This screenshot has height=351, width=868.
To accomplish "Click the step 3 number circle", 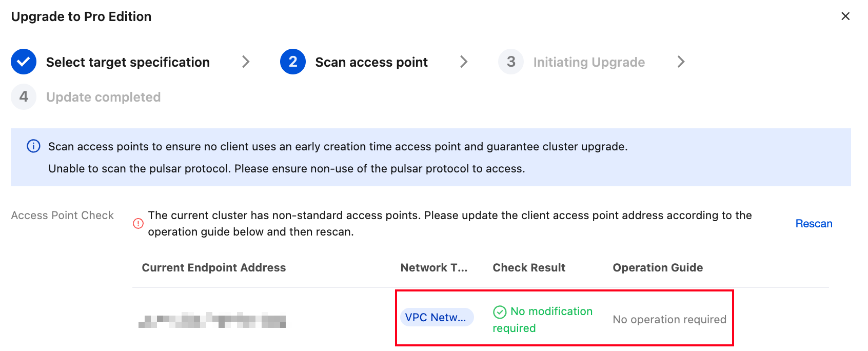I will pos(511,62).
